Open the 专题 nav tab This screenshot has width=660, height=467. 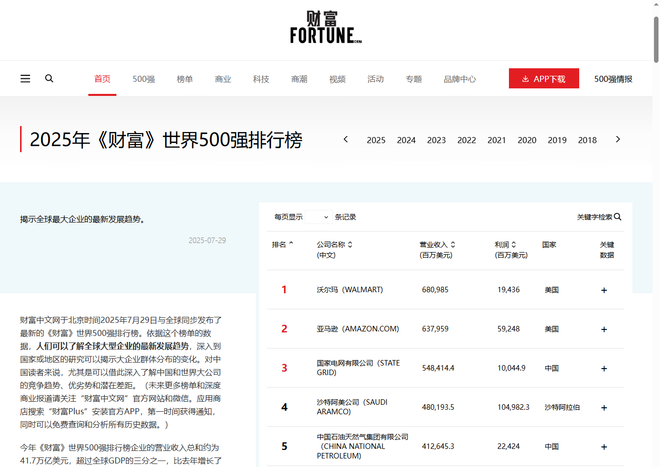coord(414,79)
